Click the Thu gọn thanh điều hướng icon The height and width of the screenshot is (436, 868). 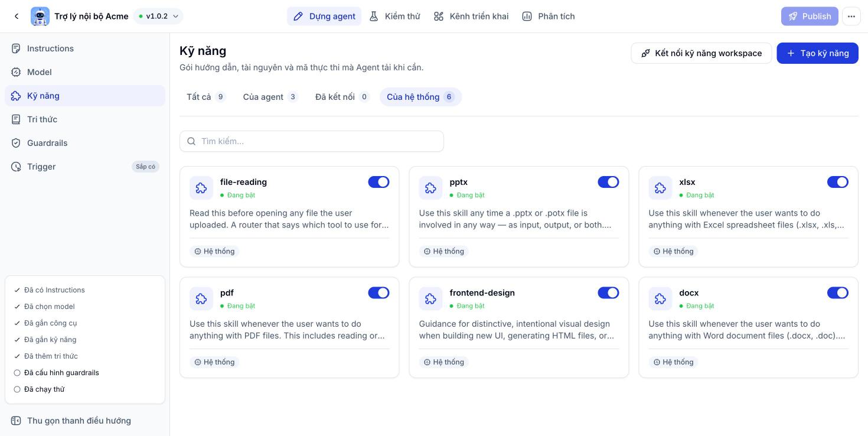point(16,421)
